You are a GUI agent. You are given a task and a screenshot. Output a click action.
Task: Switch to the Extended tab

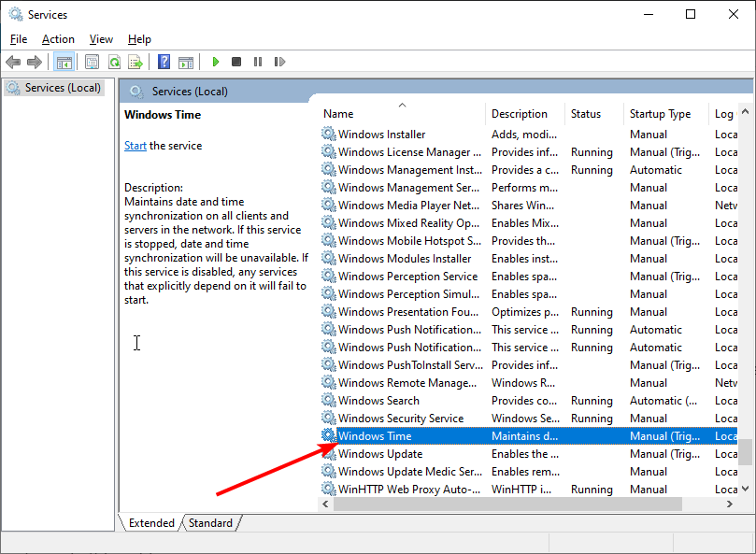(151, 523)
